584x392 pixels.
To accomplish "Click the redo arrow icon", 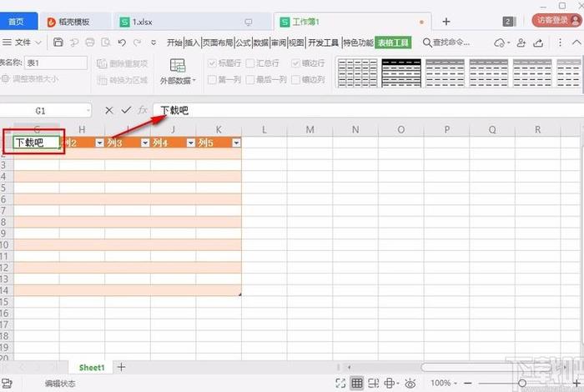I will (138, 43).
